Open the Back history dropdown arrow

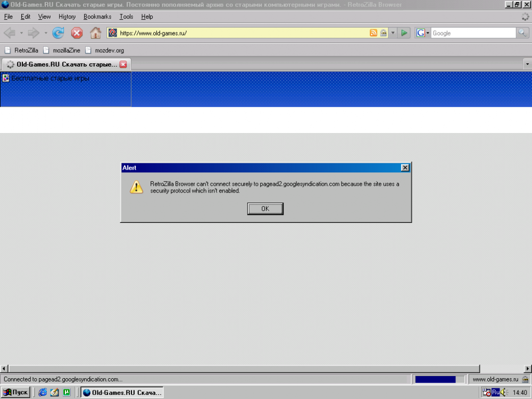click(21, 33)
